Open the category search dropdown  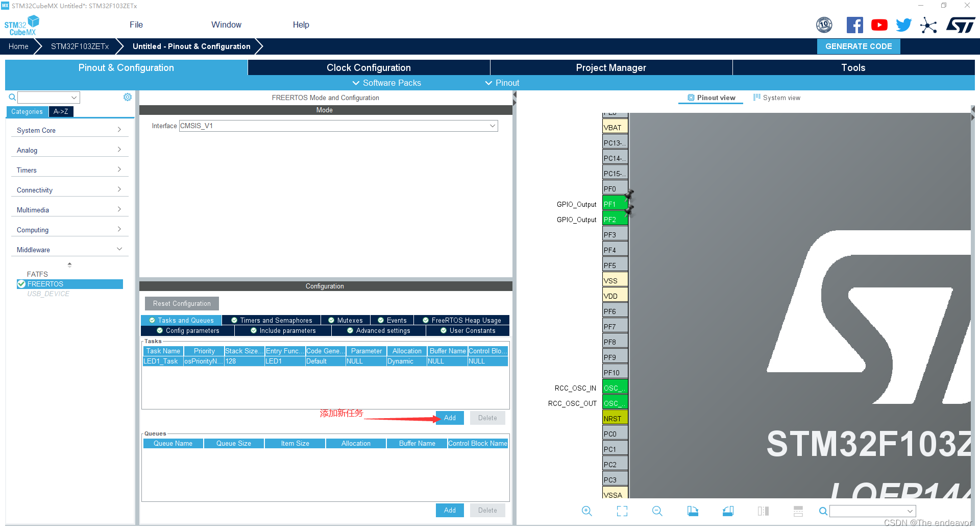[x=48, y=97]
